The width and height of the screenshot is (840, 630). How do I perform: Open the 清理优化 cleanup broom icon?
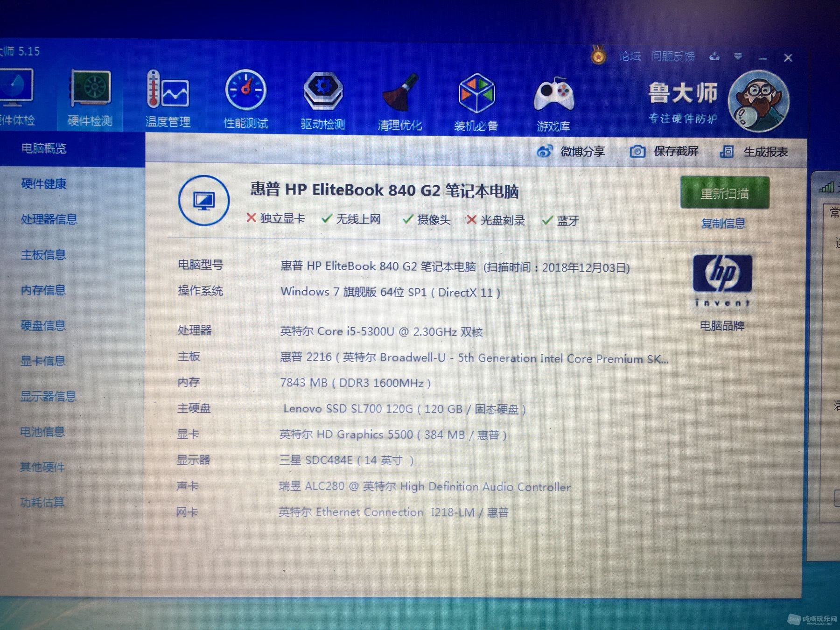[x=400, y=103]
